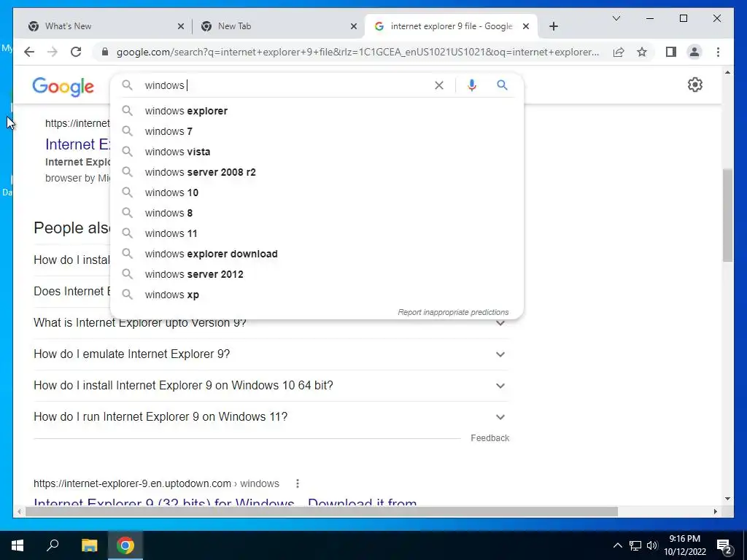Select the 'windows xp' suggestion
This screenshot has height=560, width=747.
pyautogui.click(x=317, y=295)
